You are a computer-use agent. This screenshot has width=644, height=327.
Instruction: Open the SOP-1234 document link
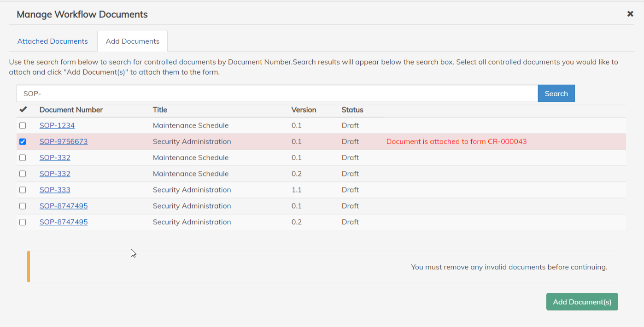(x=57, y=126)
